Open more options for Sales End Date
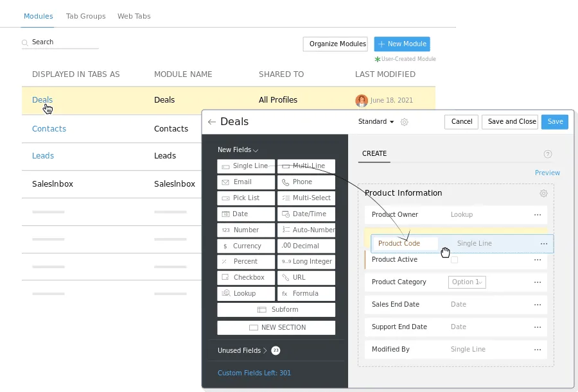The width and height of the screenshot is (578, 392). (x=538, y=305)
